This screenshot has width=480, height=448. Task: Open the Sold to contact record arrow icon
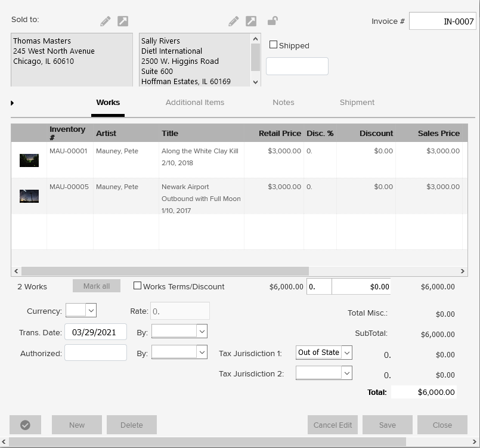coord(122,21)
